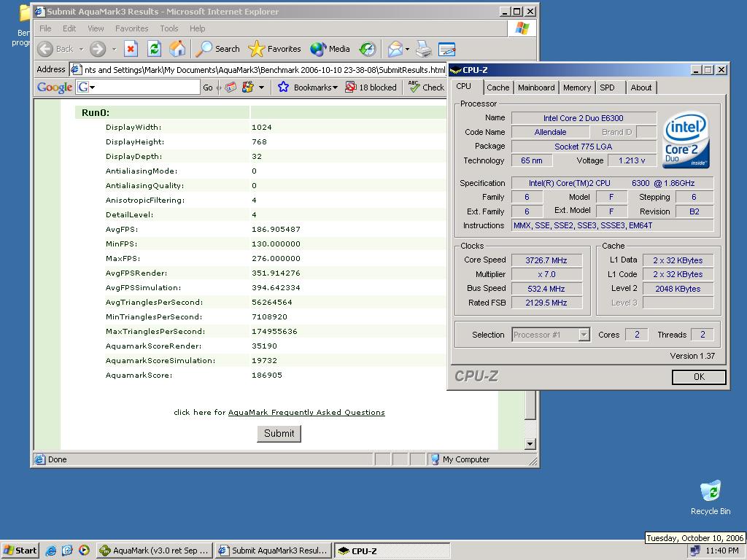Image resolution: width=747 pixels, height=560 pixels.
Task: Click the Back arrow in Internet Explorer
Action: (x=45, y=49)
